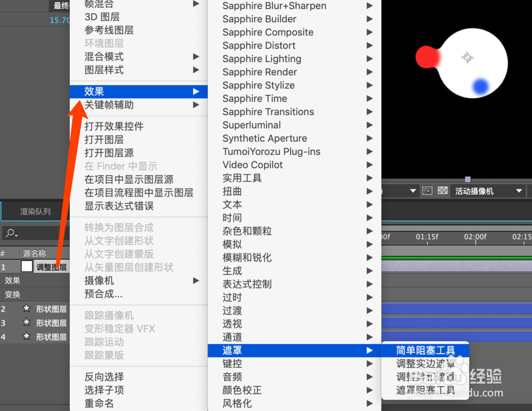This screenshot has height=411, width=532.
Task: Open Sapphire Lighting effects submenu
Action: (x=295, y=59)
